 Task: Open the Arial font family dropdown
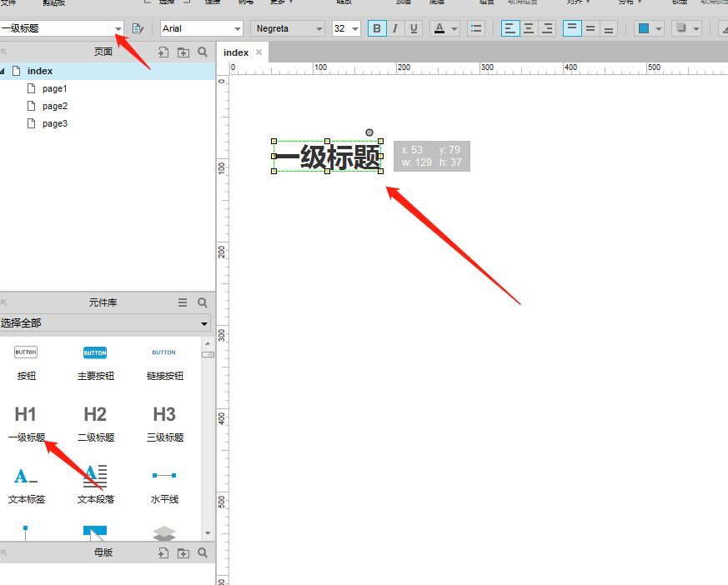point(202,28)
